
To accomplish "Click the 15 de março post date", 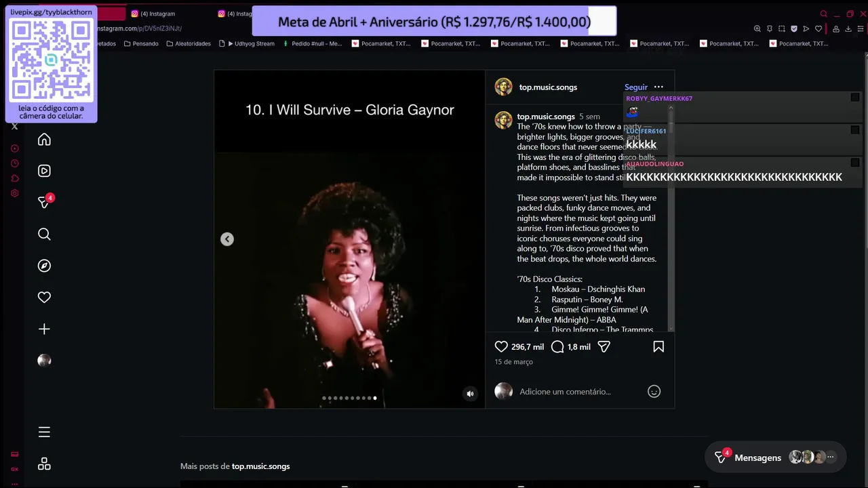I will 513,362.
